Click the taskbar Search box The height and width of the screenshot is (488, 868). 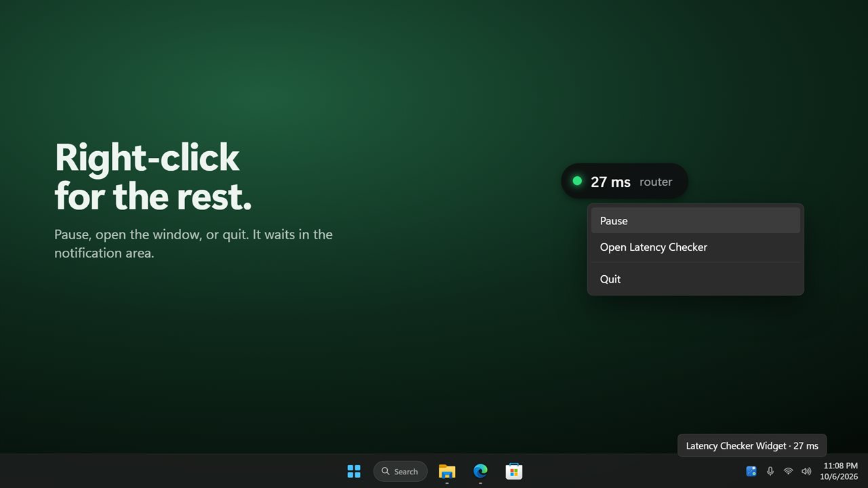point(400,471)
